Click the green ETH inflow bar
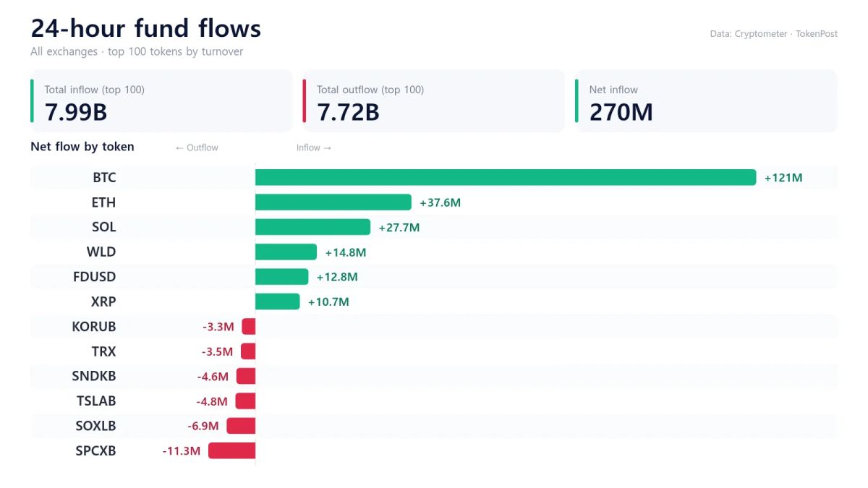 coord(333,202)
